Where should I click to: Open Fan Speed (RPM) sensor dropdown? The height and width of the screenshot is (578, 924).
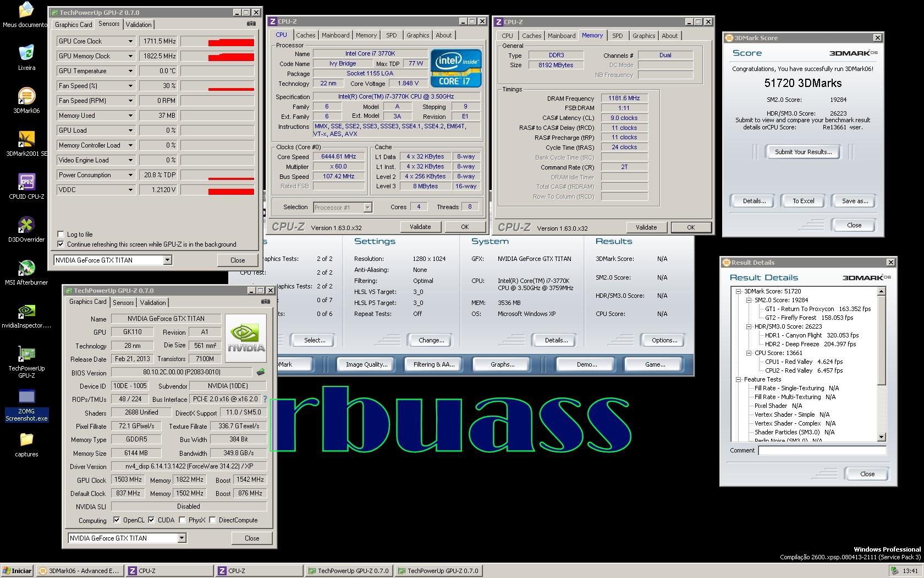tap(130, 101)
